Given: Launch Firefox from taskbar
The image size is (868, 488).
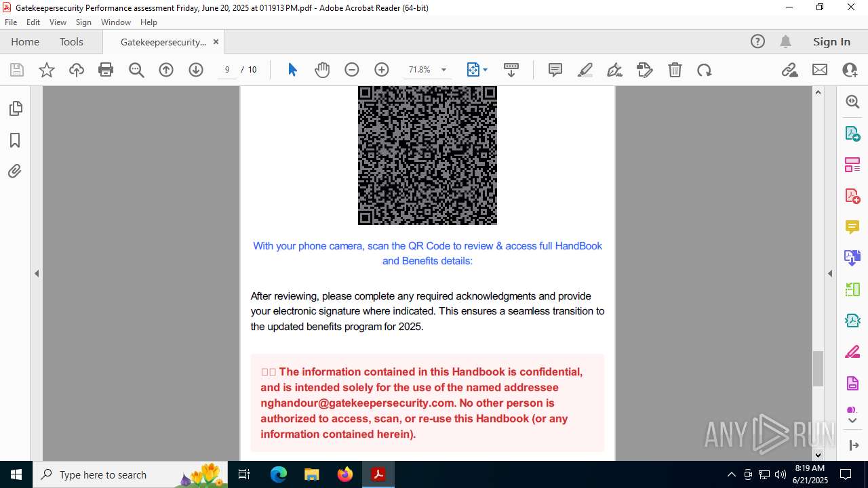Looking at the screenshot, I should [345, 474].
